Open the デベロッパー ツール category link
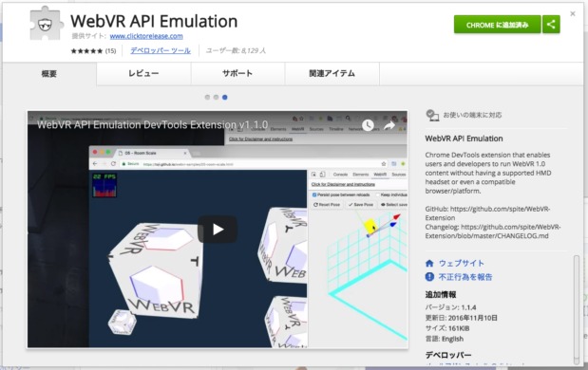Image resolution: width=588 pixels, height=370 pixels. [161, 50]
